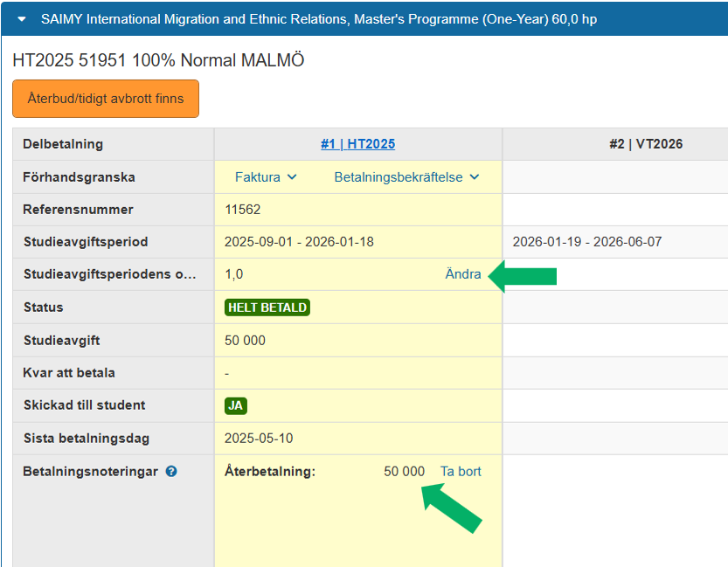Click the SAIMY International Migration programme title
The width and height of the screenshot is (728, 567).
pos(319,19)
